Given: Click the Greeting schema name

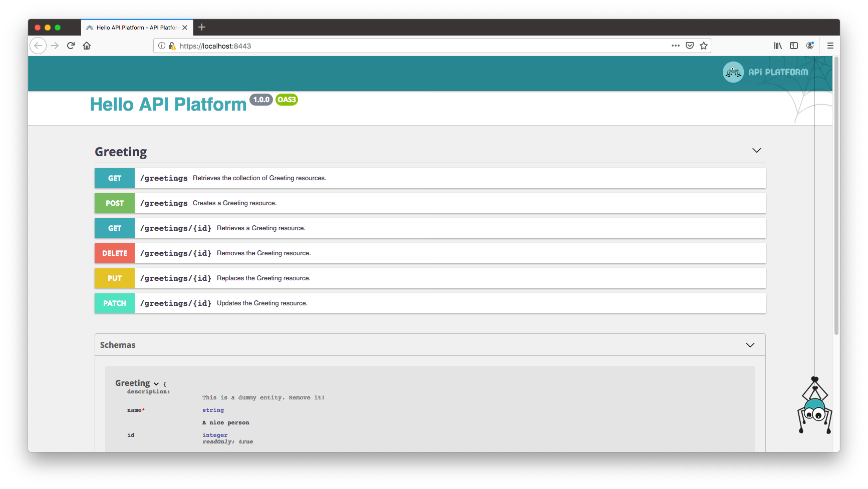Looking at the screenshot, I should click(x=133, y=383).
